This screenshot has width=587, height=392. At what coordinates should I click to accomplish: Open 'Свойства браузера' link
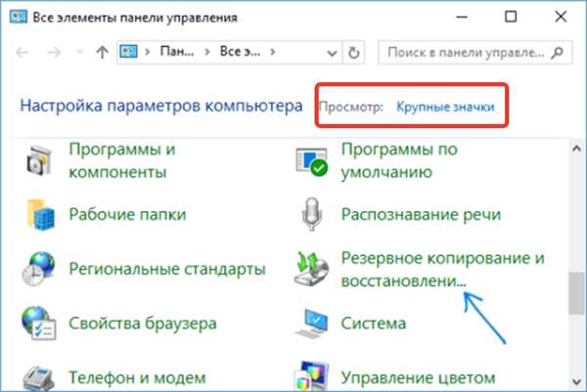[143, 324]
